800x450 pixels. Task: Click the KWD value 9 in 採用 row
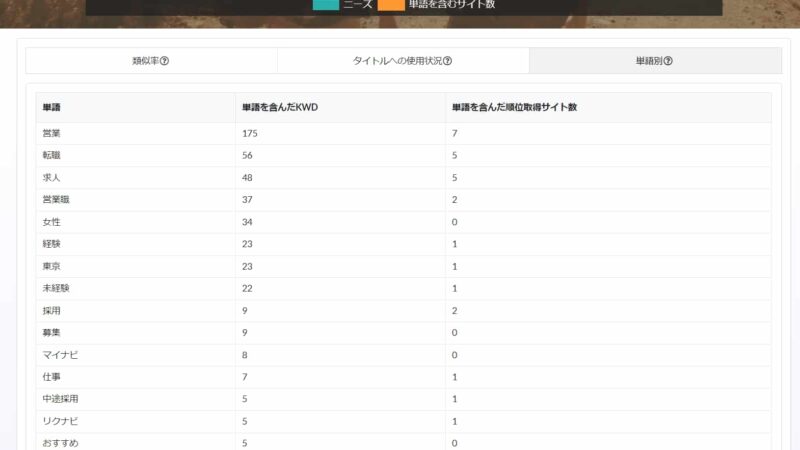pos(245,311)
